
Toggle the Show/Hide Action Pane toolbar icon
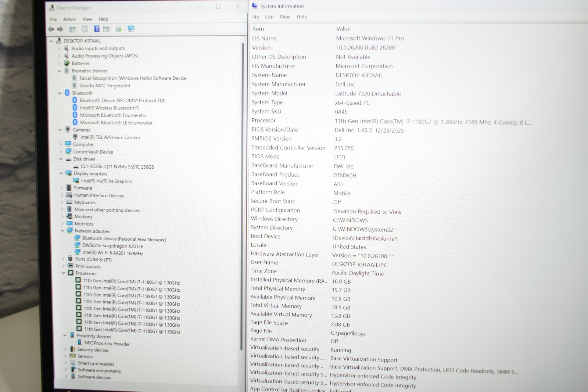[x=106, y=29]
